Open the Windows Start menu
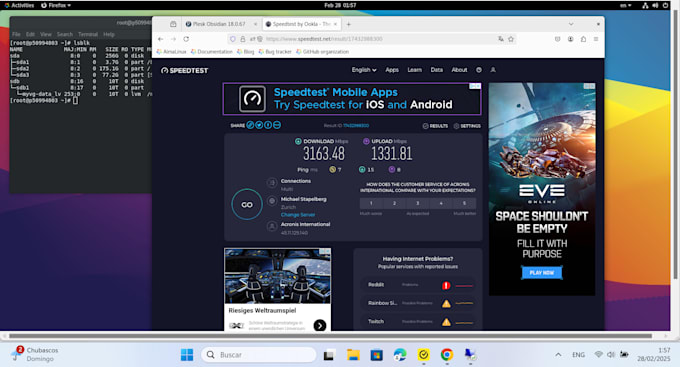680x367 pixels. (187, 355)
